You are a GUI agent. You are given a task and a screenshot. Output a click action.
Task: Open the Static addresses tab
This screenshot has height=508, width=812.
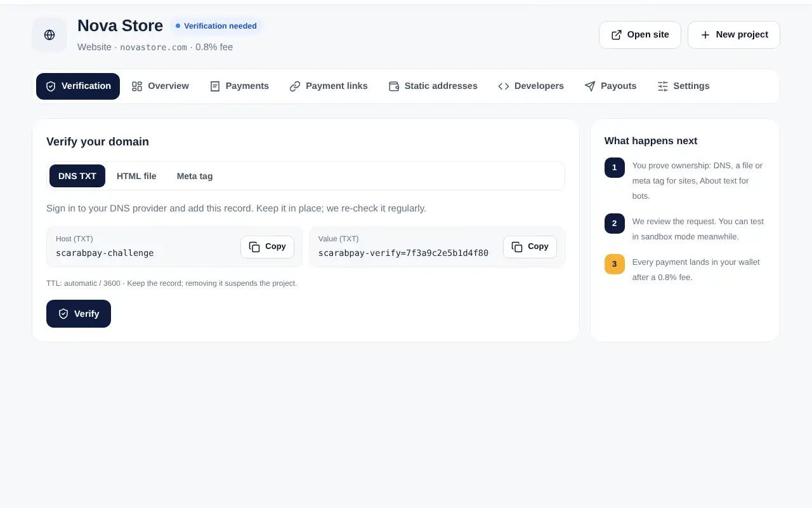point(433,86)
